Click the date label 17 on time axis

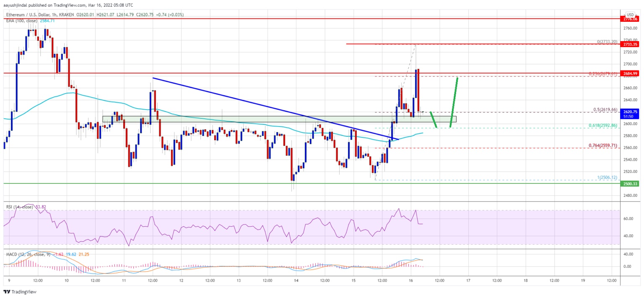click(468, 280)
